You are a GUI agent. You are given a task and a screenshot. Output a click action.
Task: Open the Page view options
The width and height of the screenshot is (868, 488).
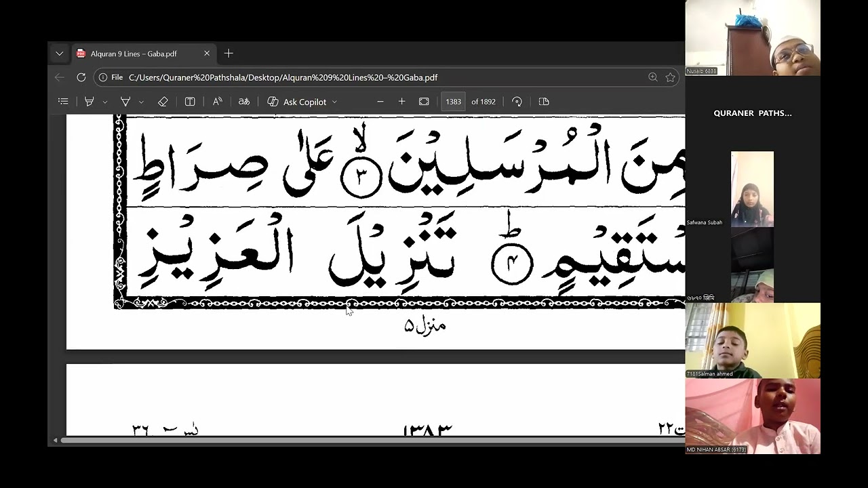click(x=544, y=102)
